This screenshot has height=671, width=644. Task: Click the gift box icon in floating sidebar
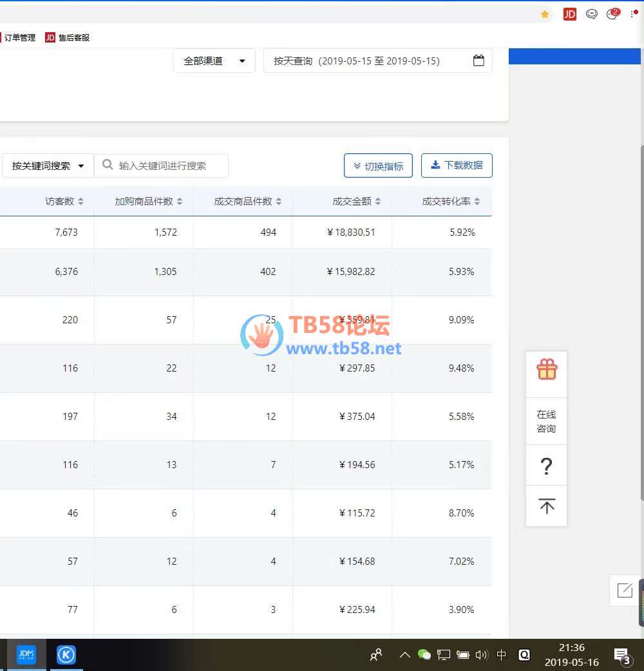click(x=547, y=370)
